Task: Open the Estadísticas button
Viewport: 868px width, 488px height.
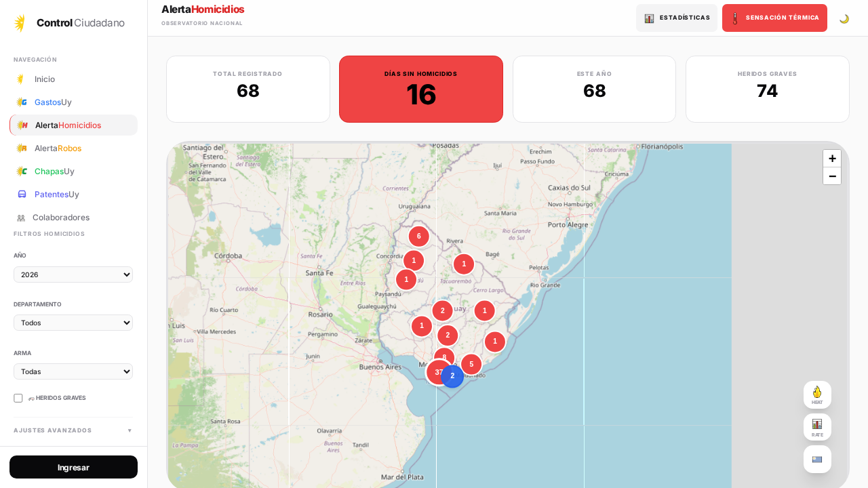Action: 676,18
